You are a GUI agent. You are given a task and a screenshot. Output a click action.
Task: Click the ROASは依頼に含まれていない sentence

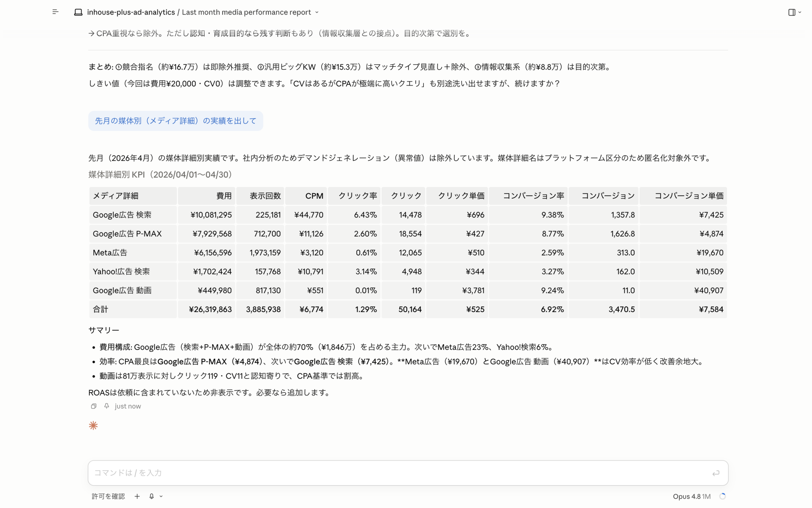click(x=210, y=392)
